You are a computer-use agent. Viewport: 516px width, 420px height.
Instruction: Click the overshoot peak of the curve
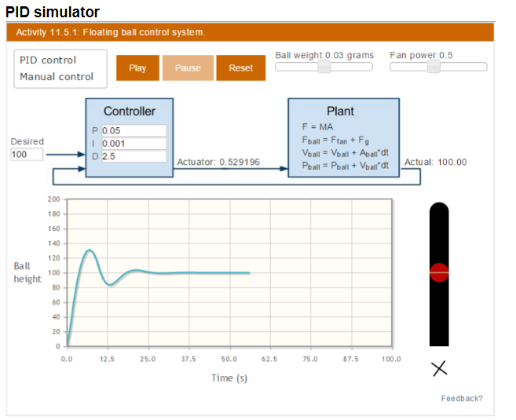[x=90, y=250]
